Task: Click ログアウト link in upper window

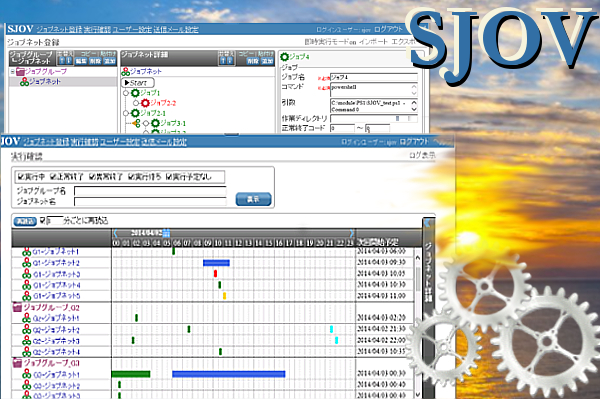Action: (388, 29)
